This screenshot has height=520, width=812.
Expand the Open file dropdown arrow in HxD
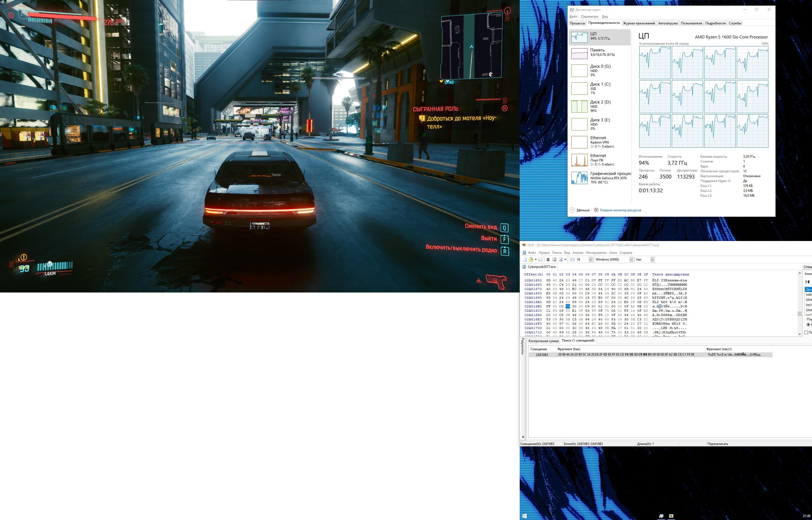point(536,260)
